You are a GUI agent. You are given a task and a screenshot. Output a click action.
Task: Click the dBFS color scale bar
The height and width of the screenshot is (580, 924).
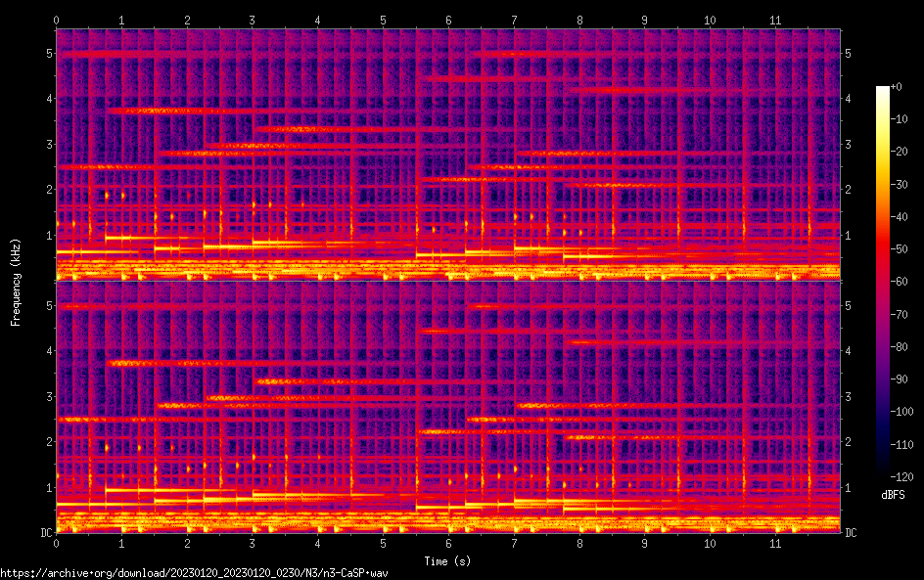pyautogui.click(x=882, y=282)
